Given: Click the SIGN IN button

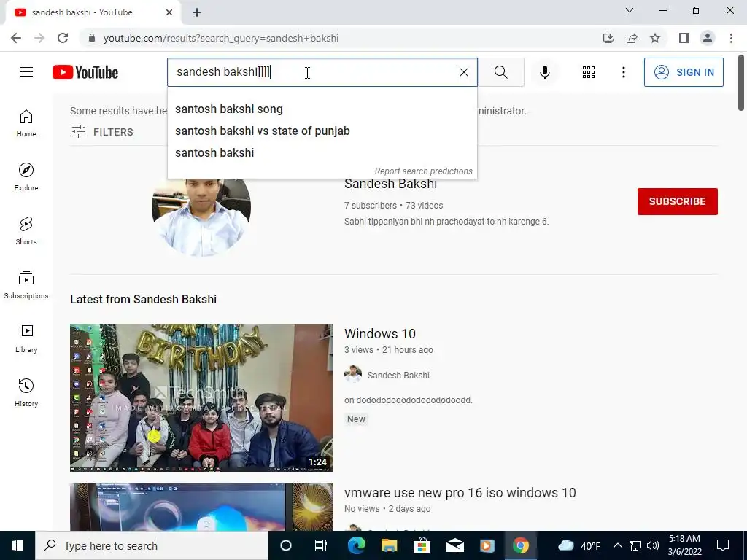Looking at the screenshot, I should click(x=684, y=72).
